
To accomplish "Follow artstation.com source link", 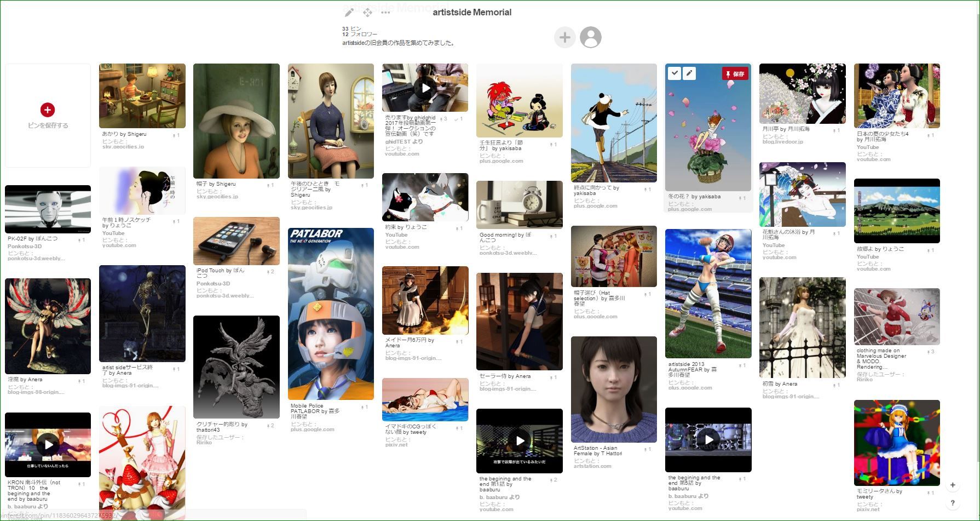I will [593, 466].
